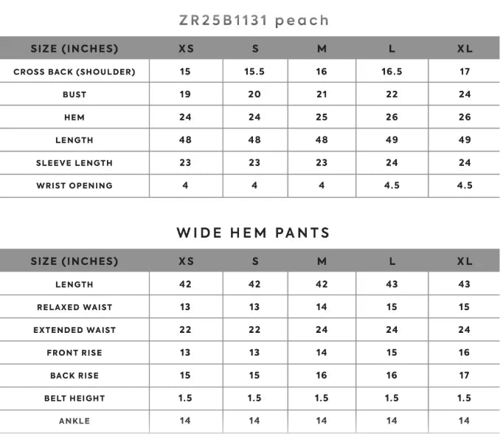Click the HEM row label
This screenshot has width=503, height=448.
click(74, 117)
